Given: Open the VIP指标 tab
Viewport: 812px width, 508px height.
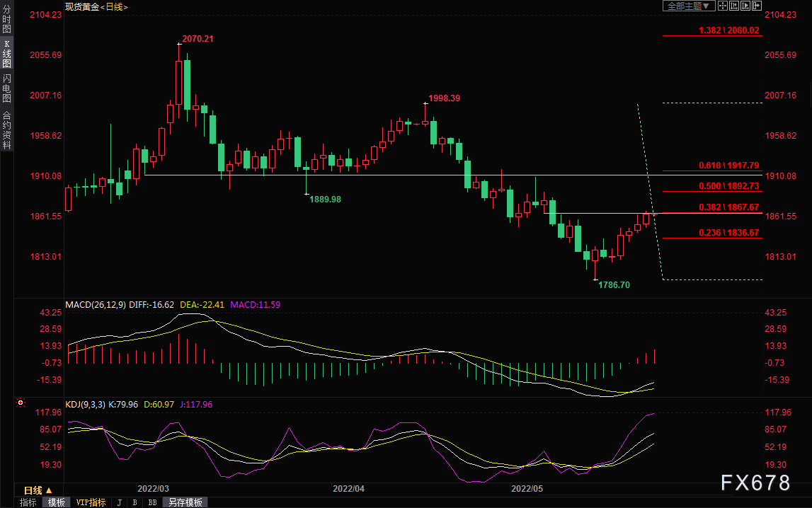Looking at the screenshot, I should tap(91, 502).
